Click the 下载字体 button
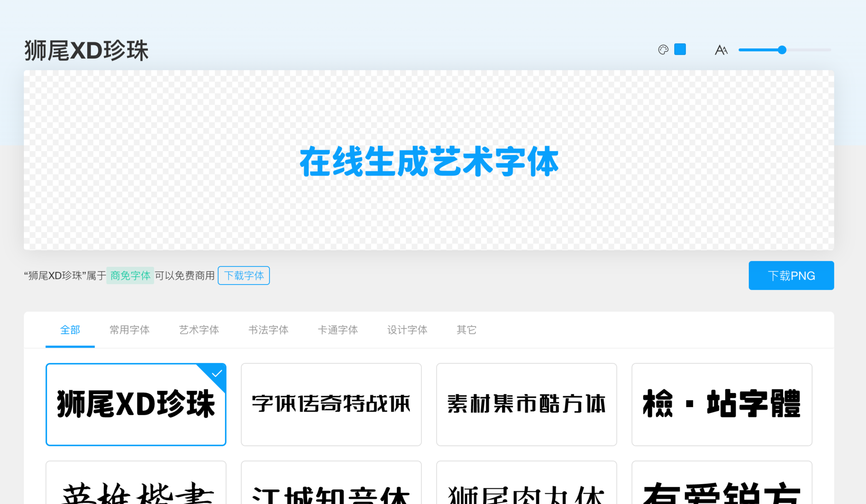The width and height of the screenshot is (866, 504). [244, 275]
